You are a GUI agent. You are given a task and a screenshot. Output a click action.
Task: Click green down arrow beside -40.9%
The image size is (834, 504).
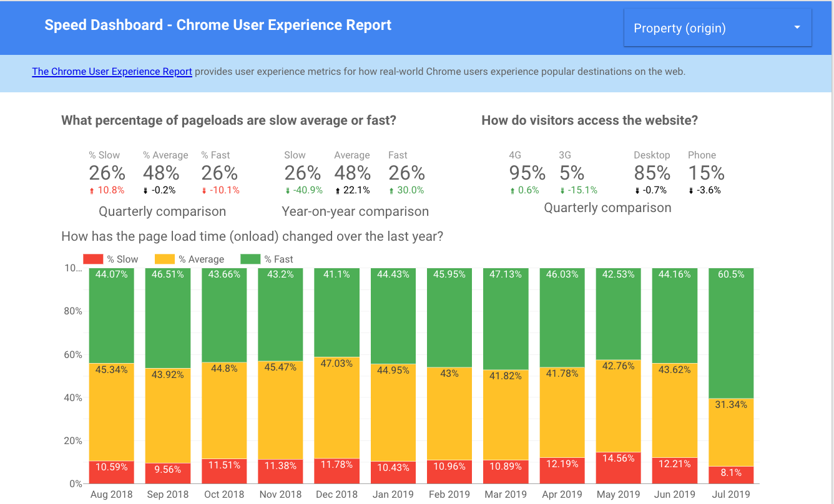tap(287, 190)
